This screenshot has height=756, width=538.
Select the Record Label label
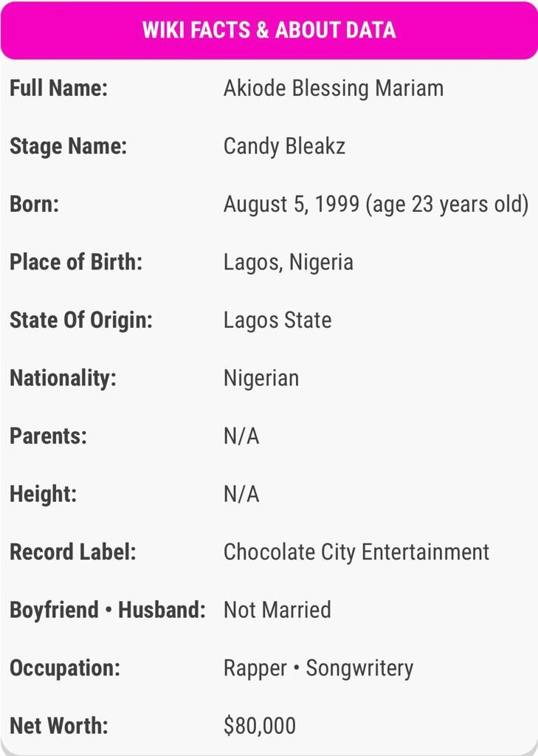(x=73, y=552)
